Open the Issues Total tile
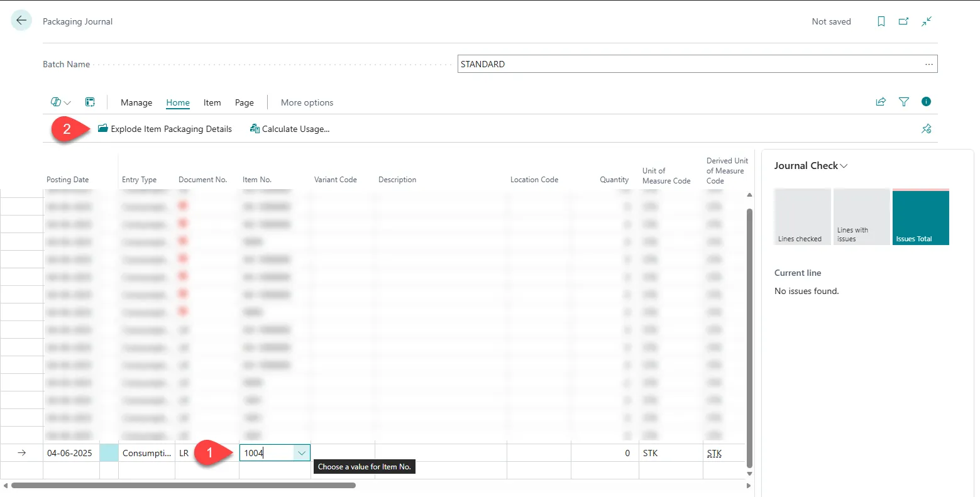The image size is (980, 497). pyautogui.click(x=921, y=217)
